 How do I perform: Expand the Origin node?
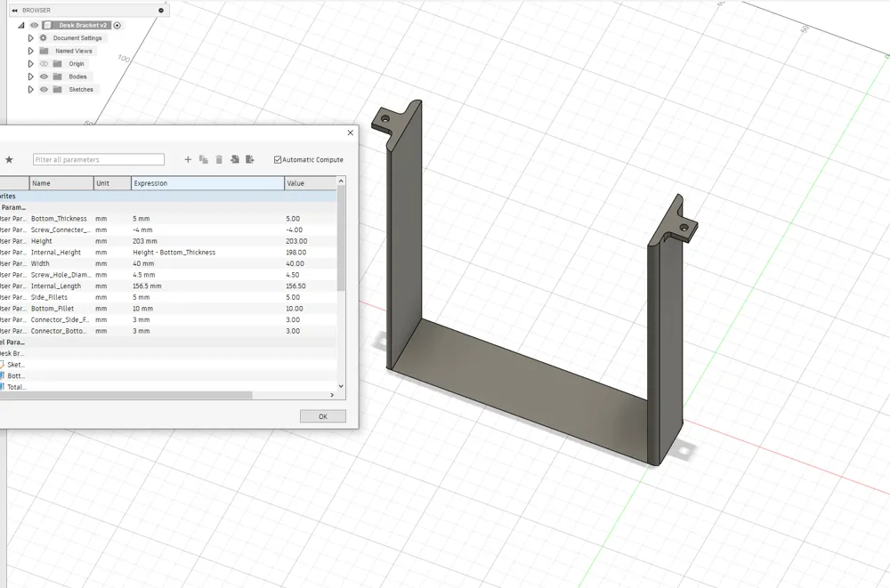pyautogui.click(x=30, y=63)
